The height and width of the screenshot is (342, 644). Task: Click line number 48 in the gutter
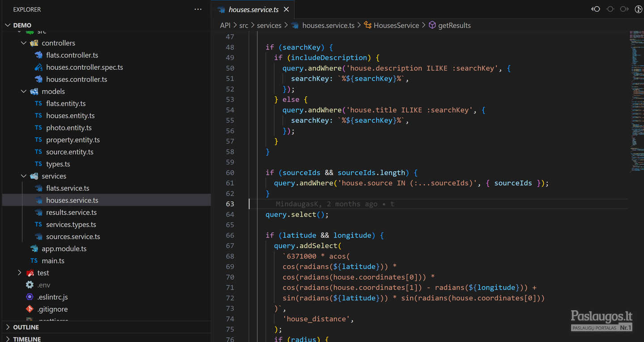point(230,47)
